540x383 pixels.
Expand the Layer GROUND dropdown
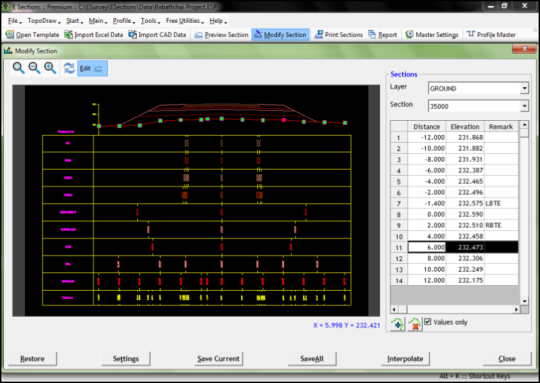click(524, 88)
